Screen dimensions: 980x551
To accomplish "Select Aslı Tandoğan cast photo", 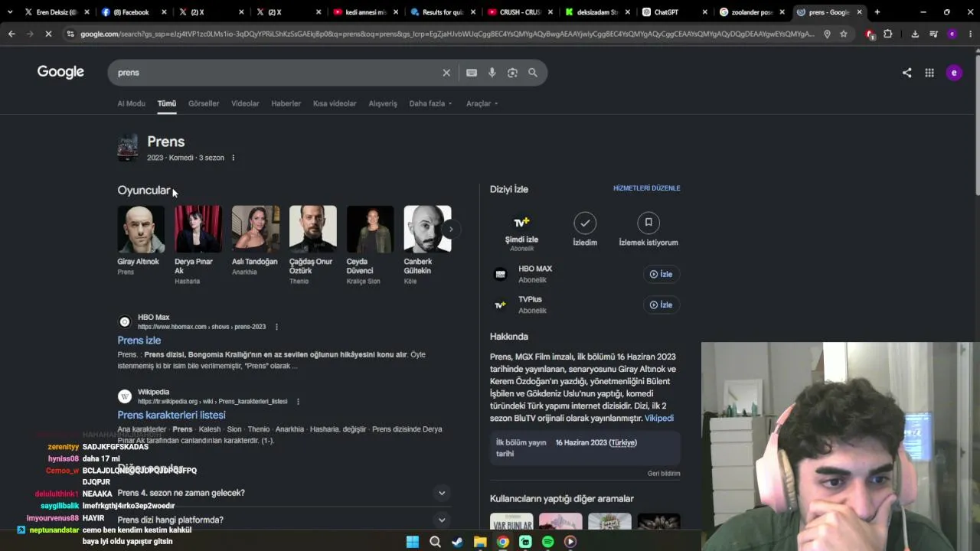I will pyautogui.click(x=256, y=229).
